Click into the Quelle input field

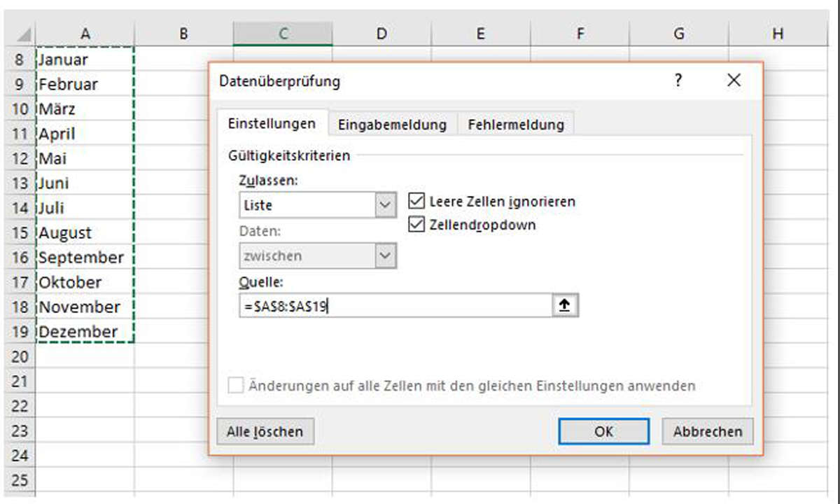pos(396,306)
